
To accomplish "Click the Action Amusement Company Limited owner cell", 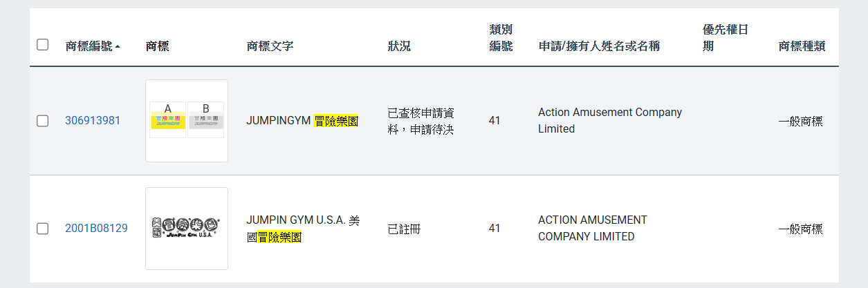I will coord(610,121).
